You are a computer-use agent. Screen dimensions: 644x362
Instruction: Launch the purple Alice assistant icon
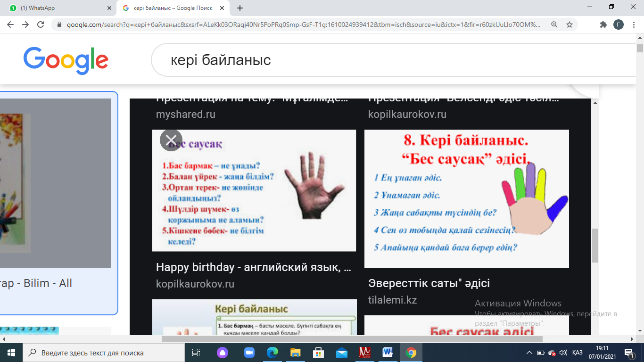tap(222, 353)
